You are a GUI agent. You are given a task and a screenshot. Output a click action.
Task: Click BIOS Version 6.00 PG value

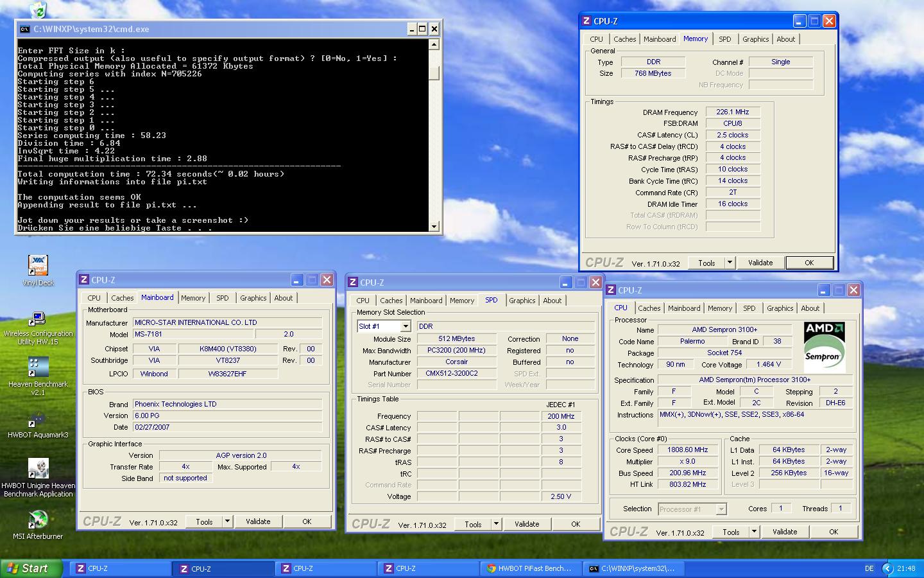click(227, 416)
